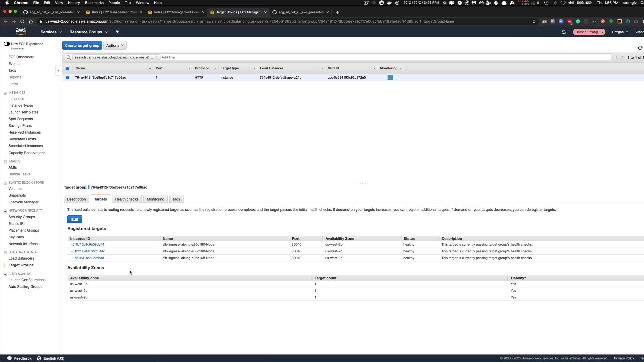Bookmark this page with star icon

click(x=534, y=21)
